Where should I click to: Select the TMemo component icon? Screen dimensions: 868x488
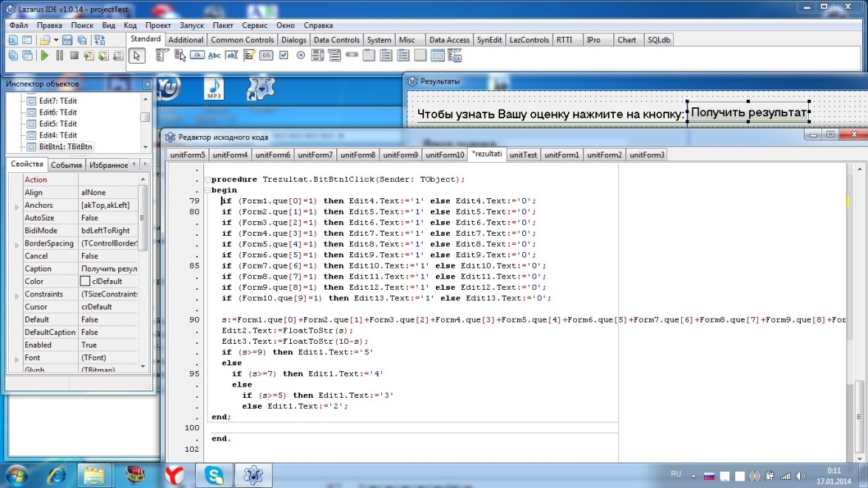(249, 55)
